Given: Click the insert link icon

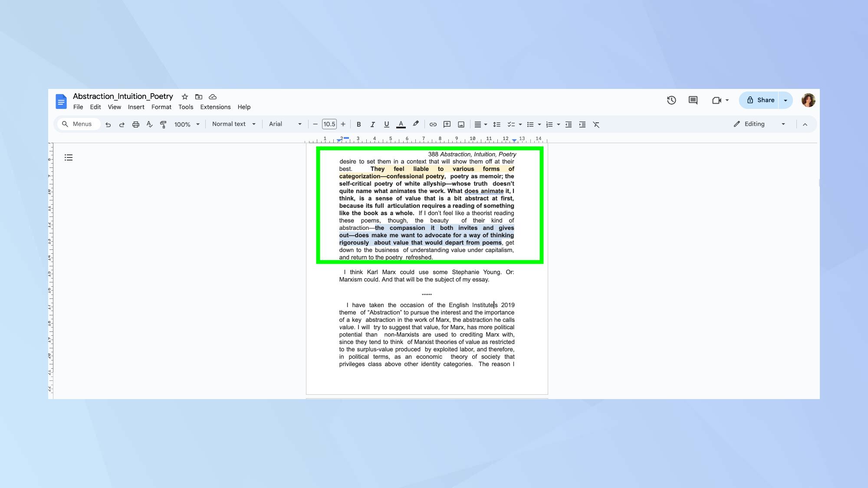Looking at the screenshot, I should [x=433, y=124].
